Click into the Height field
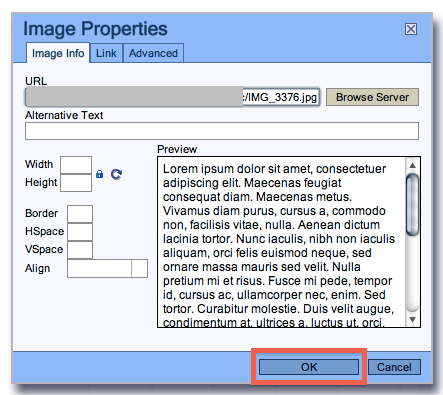Image resolution: width=443 pixels, height=395 pixels. click(76, 183)
